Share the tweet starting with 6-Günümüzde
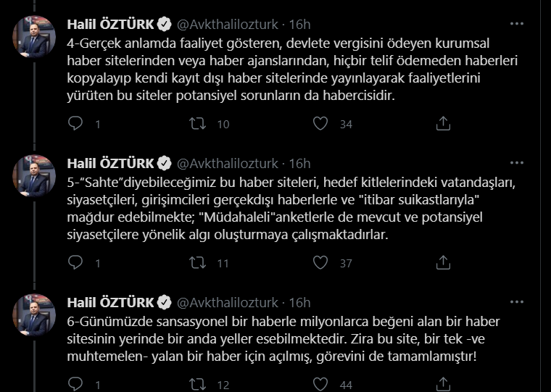Viewport: 551px width, 392px height. point(443,384)
